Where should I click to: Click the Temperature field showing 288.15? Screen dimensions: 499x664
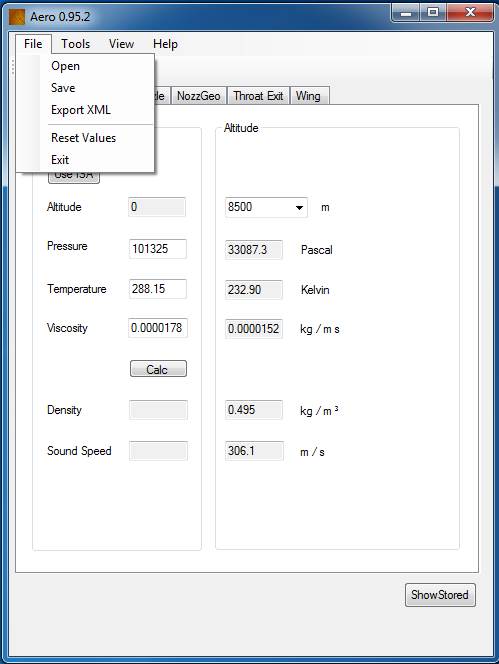pyautogui.click(x=157, y=289)
